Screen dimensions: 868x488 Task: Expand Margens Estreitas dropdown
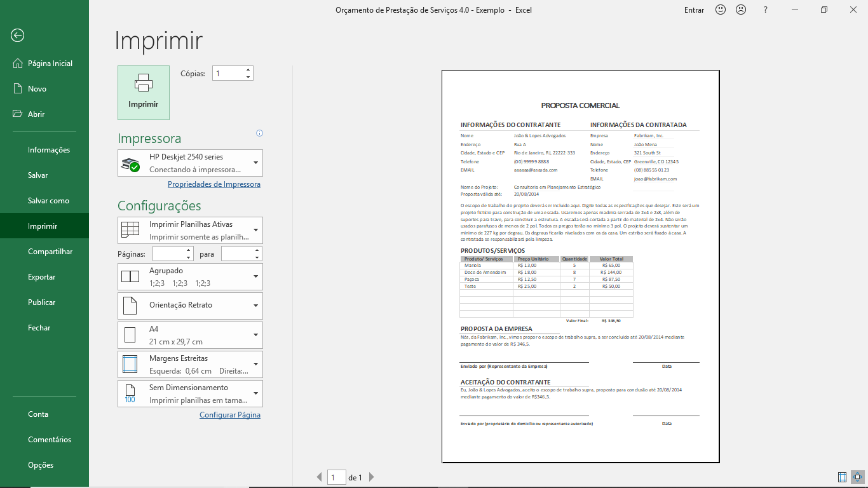(190, 364)
